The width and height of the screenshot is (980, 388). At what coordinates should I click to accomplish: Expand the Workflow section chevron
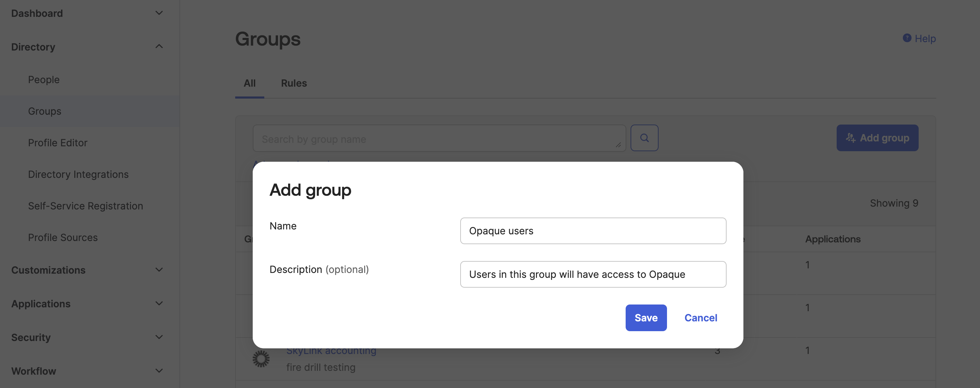[159, 370]
